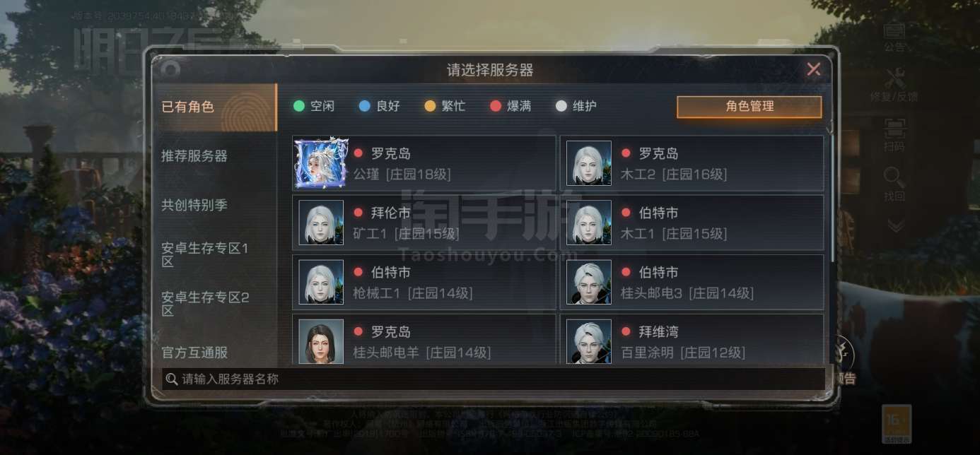Screen dimensions: 980x455
Task: Open 角色管理 character management
Action: 749,107
